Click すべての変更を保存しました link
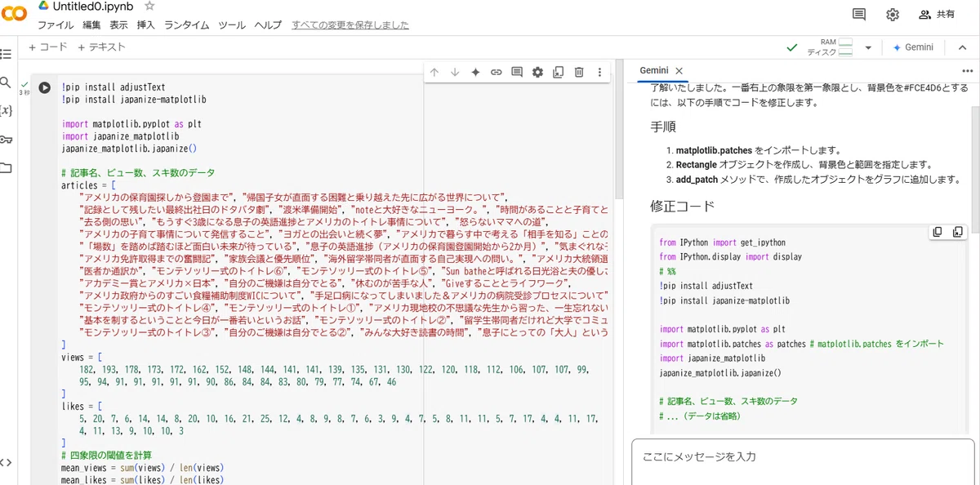This screenshot has width=980, height=485. pos(350,25)
